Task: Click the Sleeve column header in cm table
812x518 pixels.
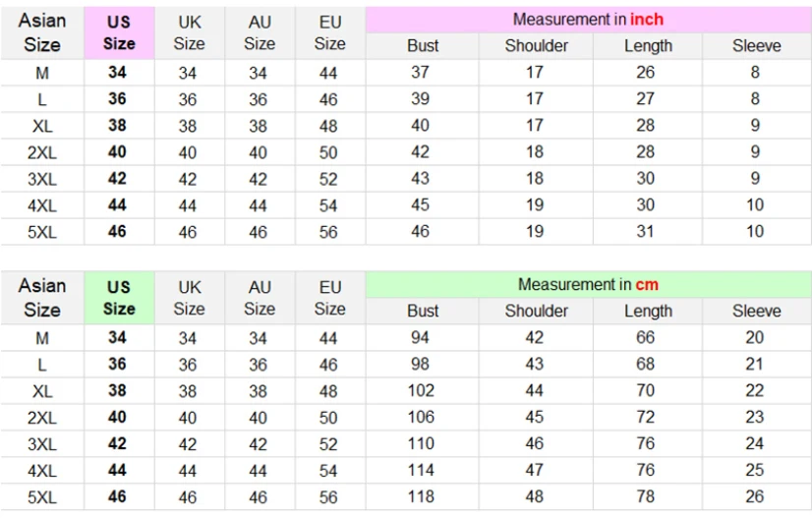Action: [757, 311]
